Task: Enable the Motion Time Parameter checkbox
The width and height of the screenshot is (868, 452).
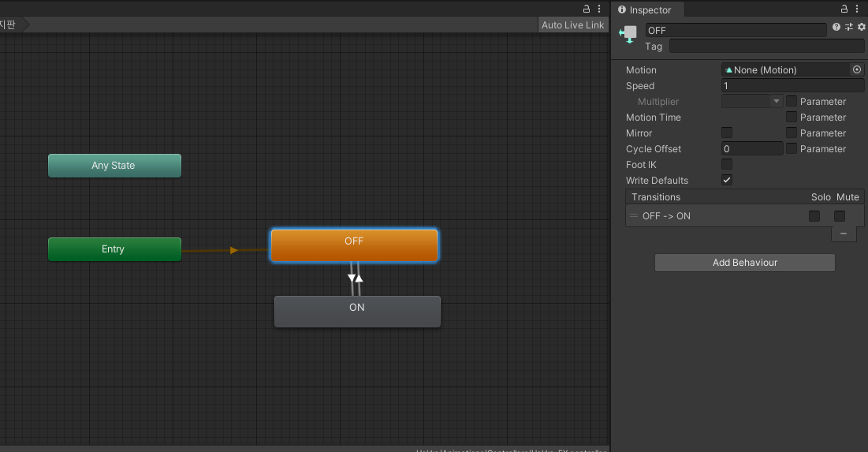Action: click(x=792, y=117)
